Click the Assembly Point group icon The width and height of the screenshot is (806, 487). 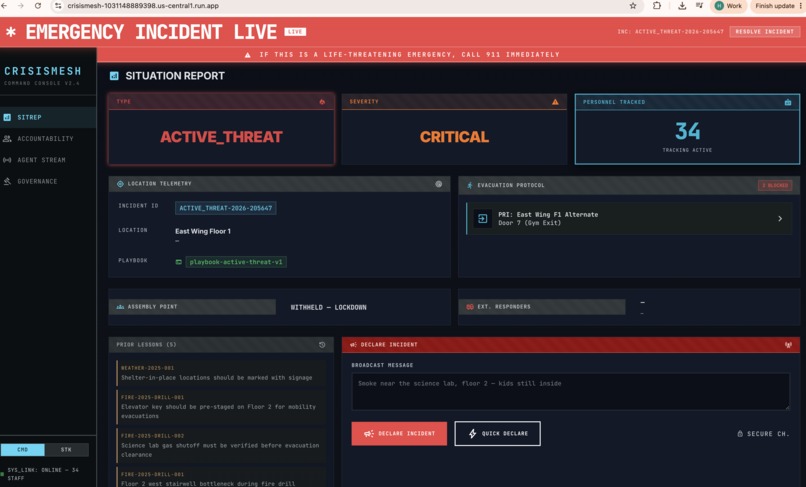tap(120, 306)
